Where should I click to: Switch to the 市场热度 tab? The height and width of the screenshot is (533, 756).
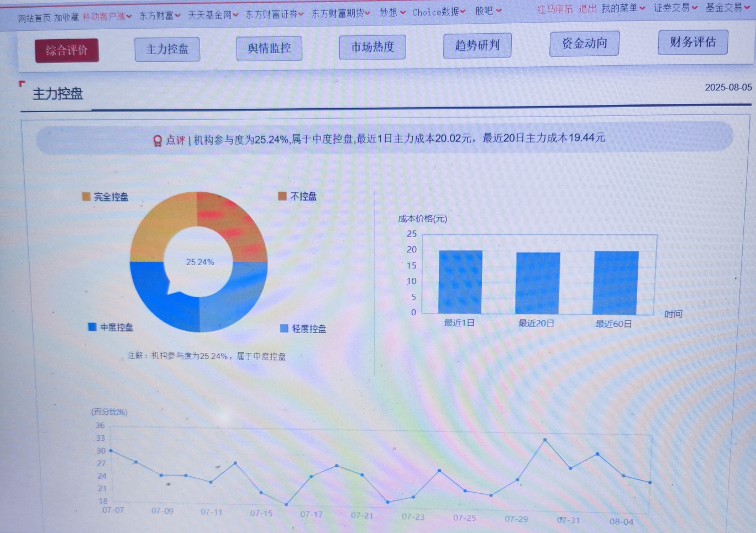coord(372,47)
